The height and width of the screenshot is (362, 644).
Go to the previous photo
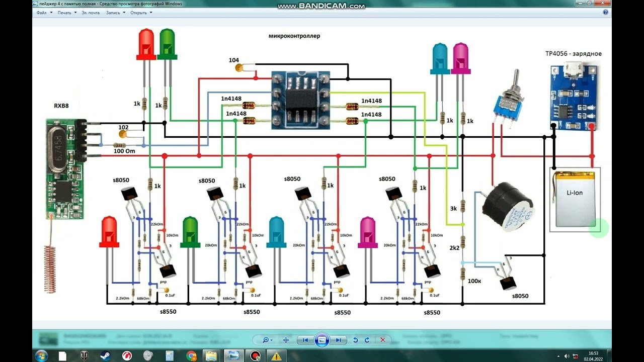pyautogui.click(x=305, y=340)
